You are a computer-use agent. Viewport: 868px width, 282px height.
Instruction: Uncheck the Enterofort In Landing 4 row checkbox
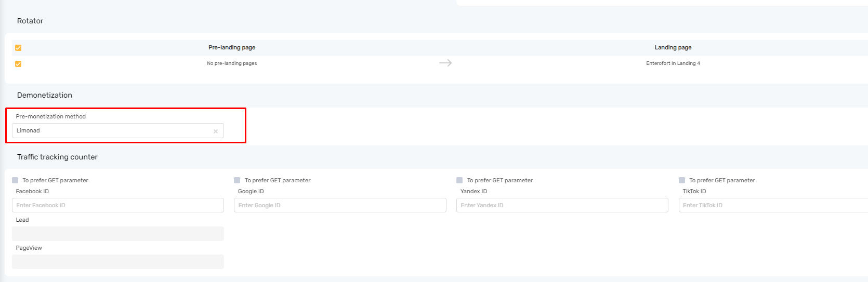coord(18,64)
